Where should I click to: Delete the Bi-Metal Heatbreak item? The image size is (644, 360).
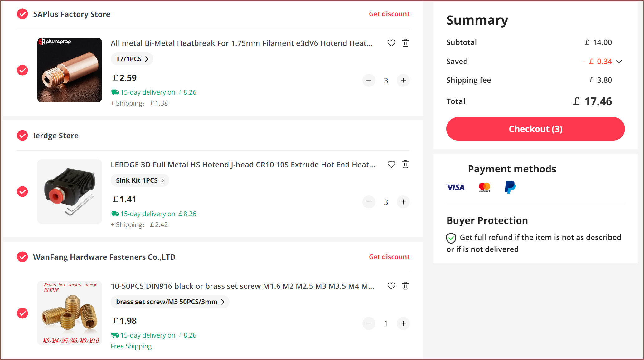point(405,43)
